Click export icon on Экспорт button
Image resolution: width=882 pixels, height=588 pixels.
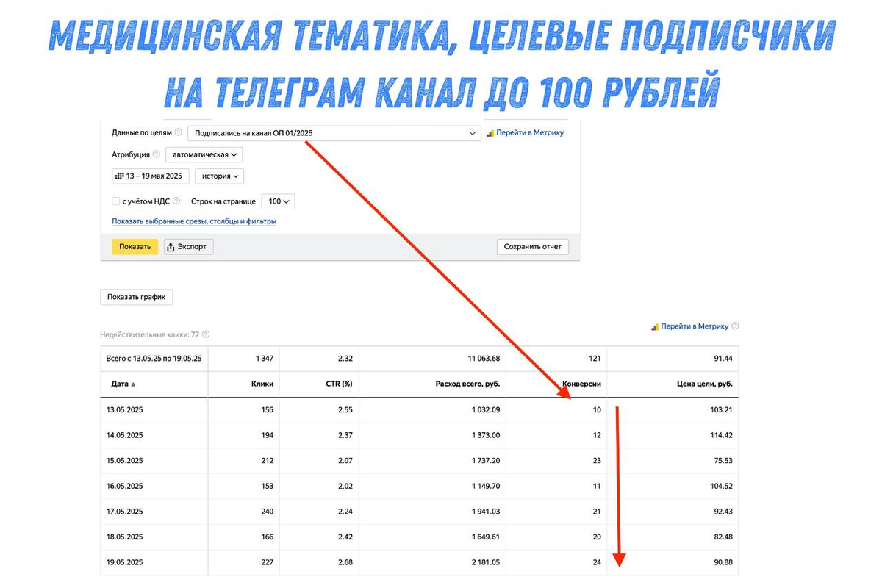tap(171, 247)
